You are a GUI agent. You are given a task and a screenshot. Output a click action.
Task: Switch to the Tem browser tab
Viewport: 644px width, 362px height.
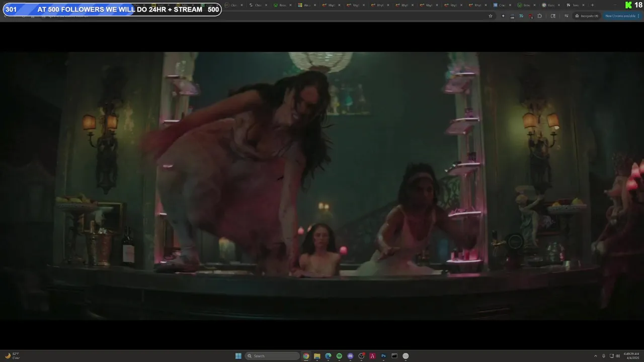[x=575, y=5]
